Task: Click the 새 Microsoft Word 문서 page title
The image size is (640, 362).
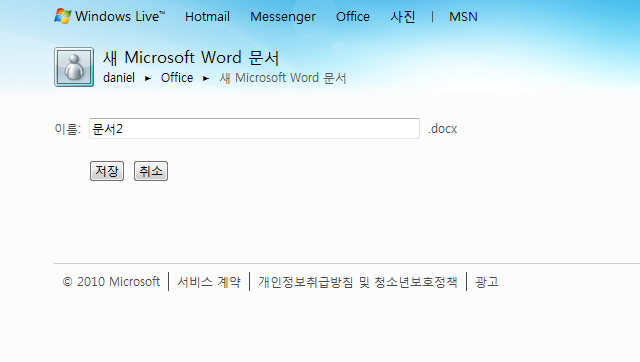Action: pos(191,58)
